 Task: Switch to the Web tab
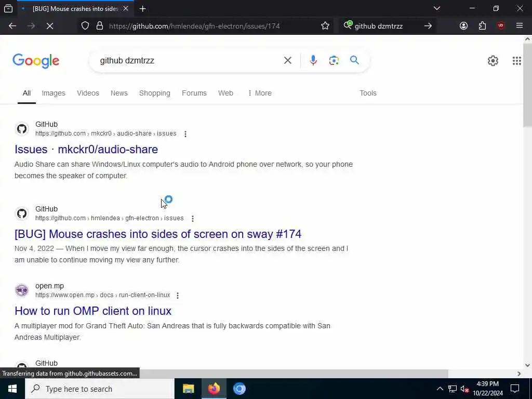[225, 93]
